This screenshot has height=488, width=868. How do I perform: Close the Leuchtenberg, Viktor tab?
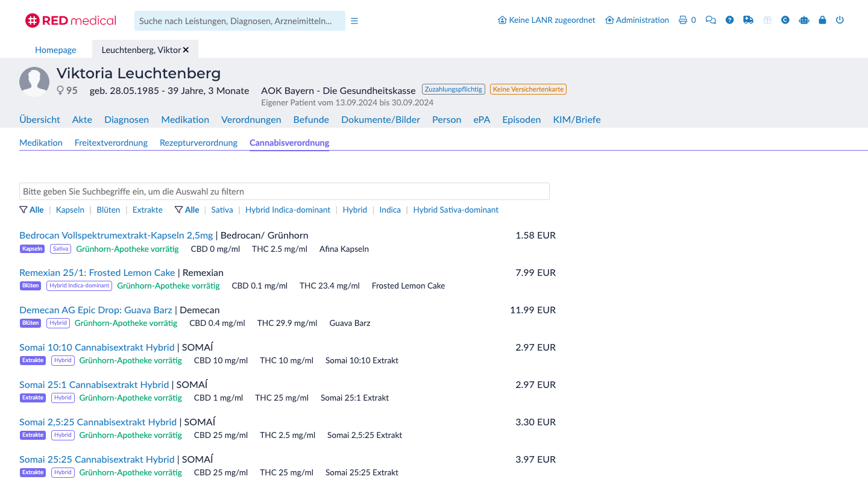[186, 50]
